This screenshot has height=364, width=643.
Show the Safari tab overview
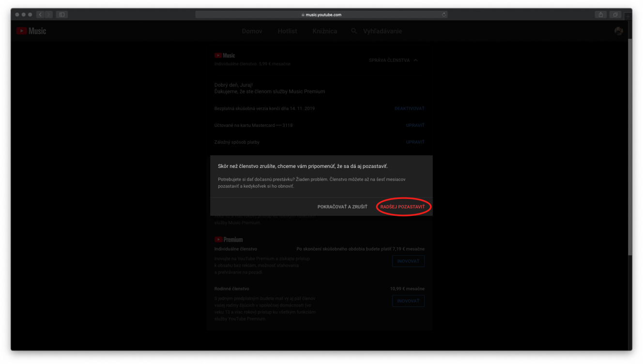pyautogui.click(x=615, y=15)
